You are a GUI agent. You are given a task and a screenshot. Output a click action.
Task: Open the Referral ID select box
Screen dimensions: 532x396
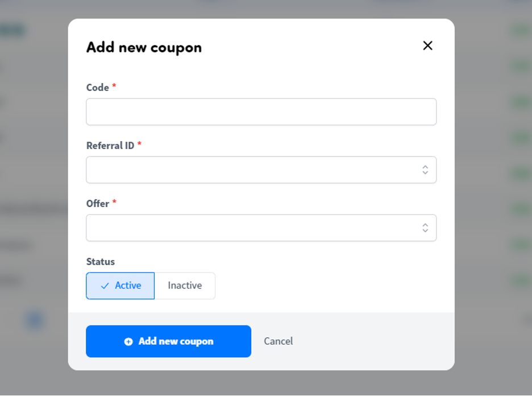pos(261,170)
